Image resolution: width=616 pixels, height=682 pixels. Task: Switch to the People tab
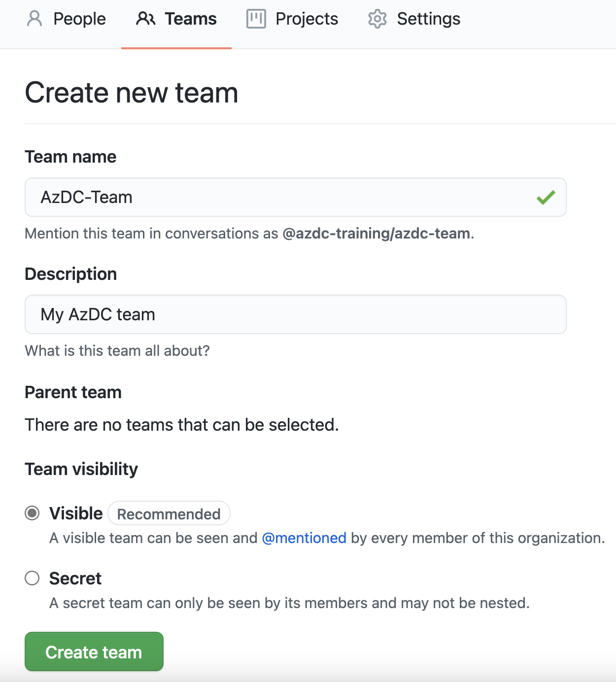click(x=79, y=19)
